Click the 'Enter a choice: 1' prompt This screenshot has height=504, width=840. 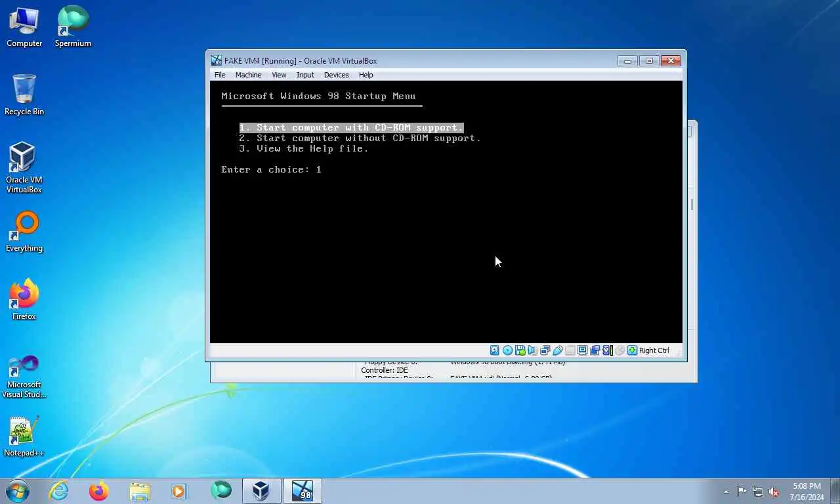pos(271,169)
